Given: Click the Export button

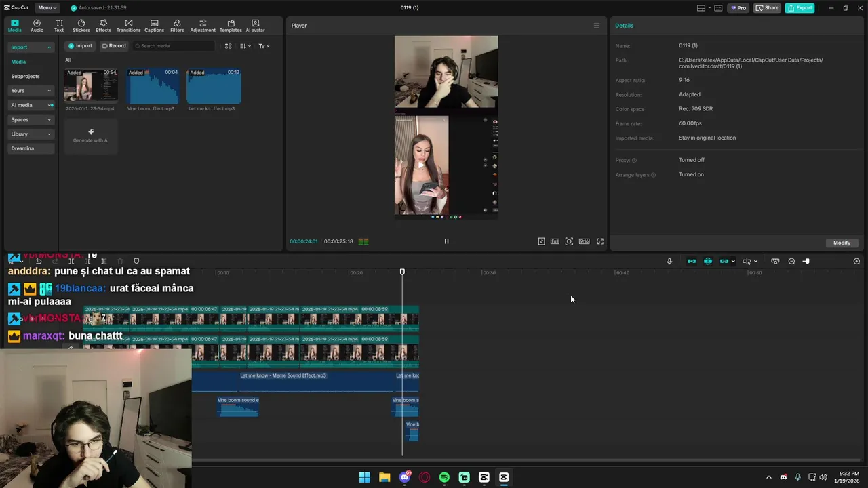Looking at the screenshot, I should tap(800, 8).
